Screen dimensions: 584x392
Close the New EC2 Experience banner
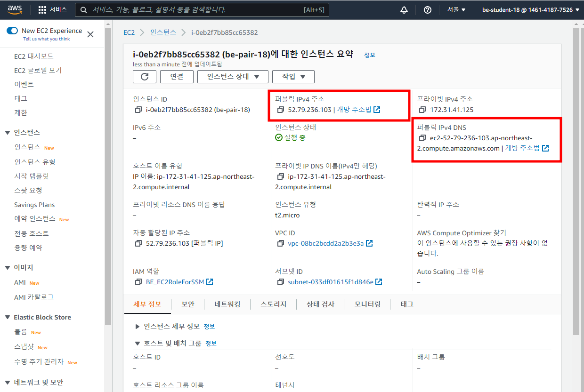click(x=90, y=34)
